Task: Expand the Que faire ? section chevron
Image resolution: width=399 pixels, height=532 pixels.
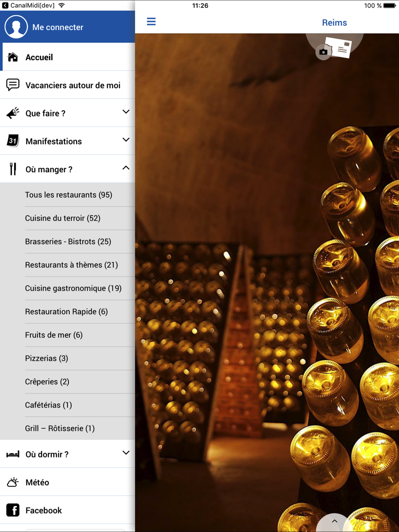Action: (x=126, y=112)
